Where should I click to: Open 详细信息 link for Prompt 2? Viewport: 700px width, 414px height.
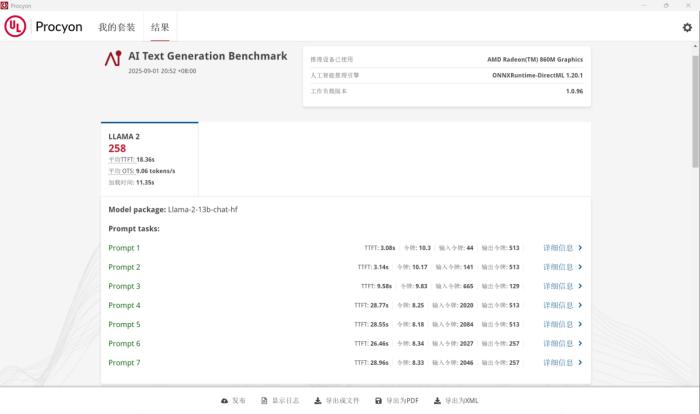pyautogui.click(x=558, y=267)
